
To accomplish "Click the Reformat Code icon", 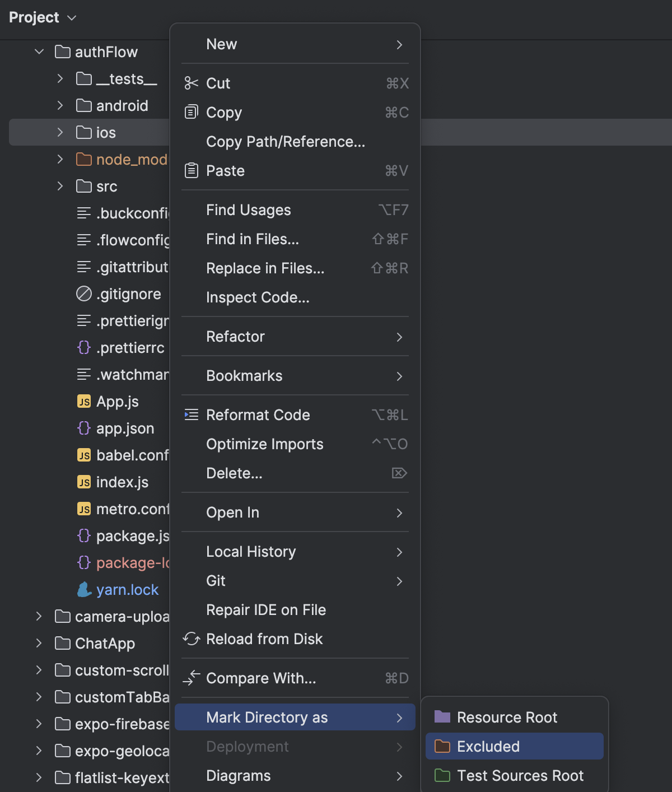I will (190, 414).
